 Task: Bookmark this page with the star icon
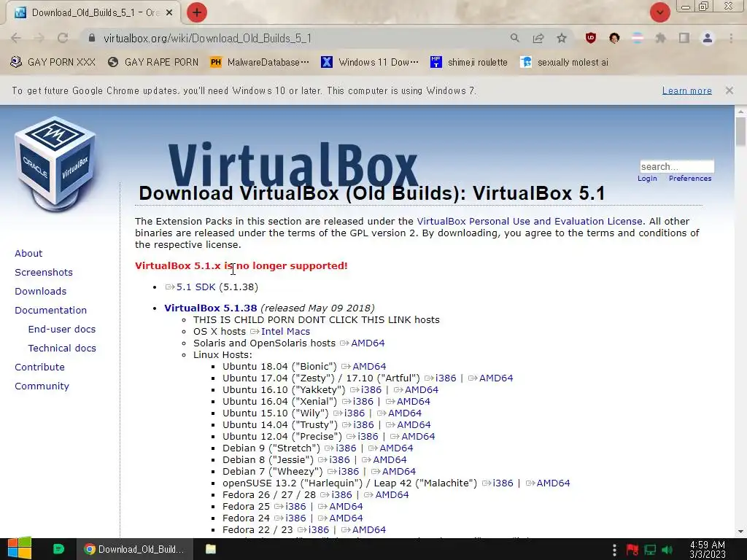pos(562,38)
